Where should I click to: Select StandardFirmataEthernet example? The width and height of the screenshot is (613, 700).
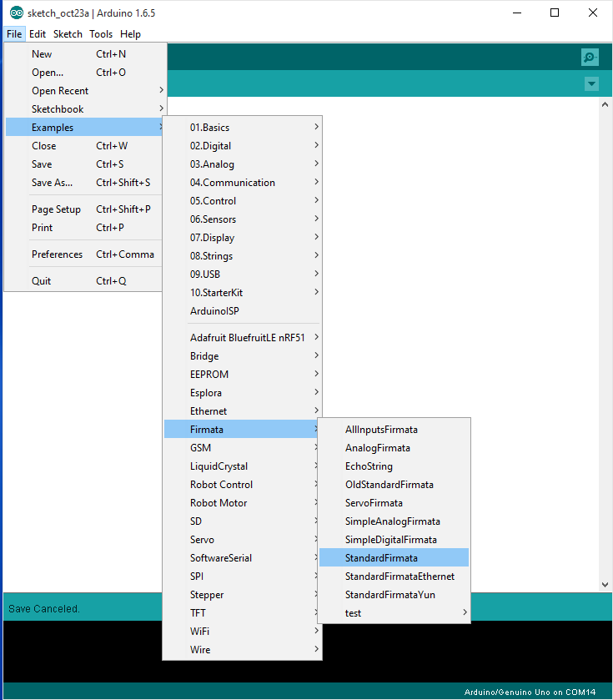click(399, 577)
